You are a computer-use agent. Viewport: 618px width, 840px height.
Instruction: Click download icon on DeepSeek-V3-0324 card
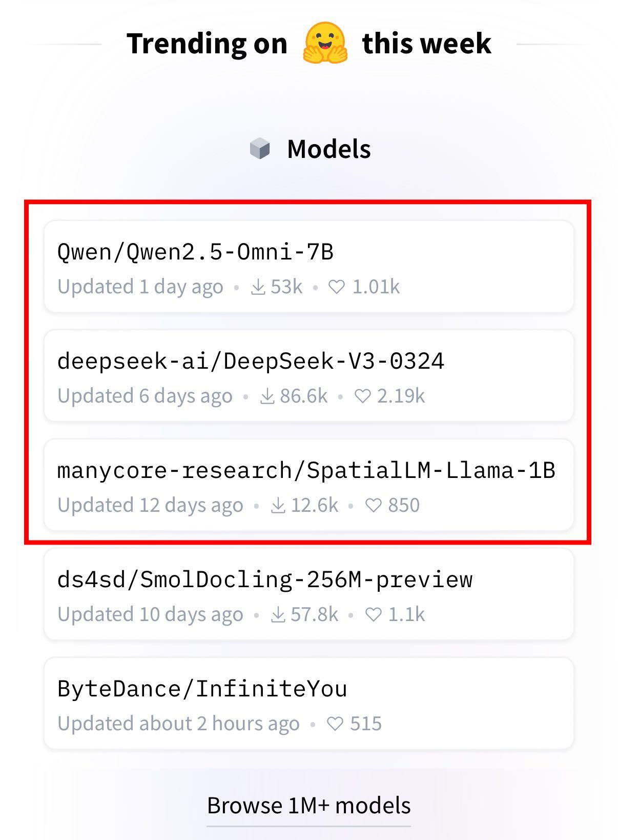pyautogui.click(x=267, y=396)
